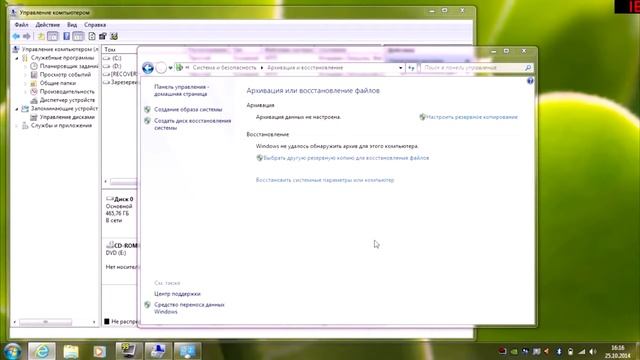
Task: Open the Справка menu
Action: (x=95, y=25)
